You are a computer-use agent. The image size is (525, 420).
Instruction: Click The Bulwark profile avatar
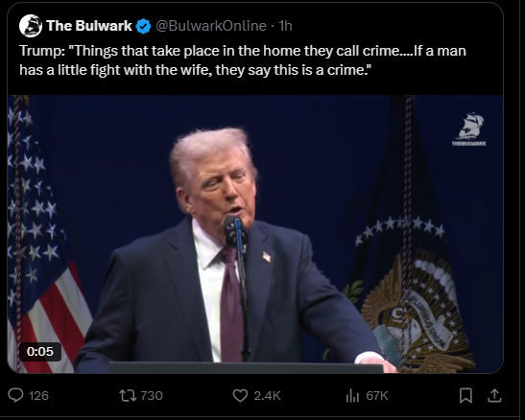coord(31,26)
